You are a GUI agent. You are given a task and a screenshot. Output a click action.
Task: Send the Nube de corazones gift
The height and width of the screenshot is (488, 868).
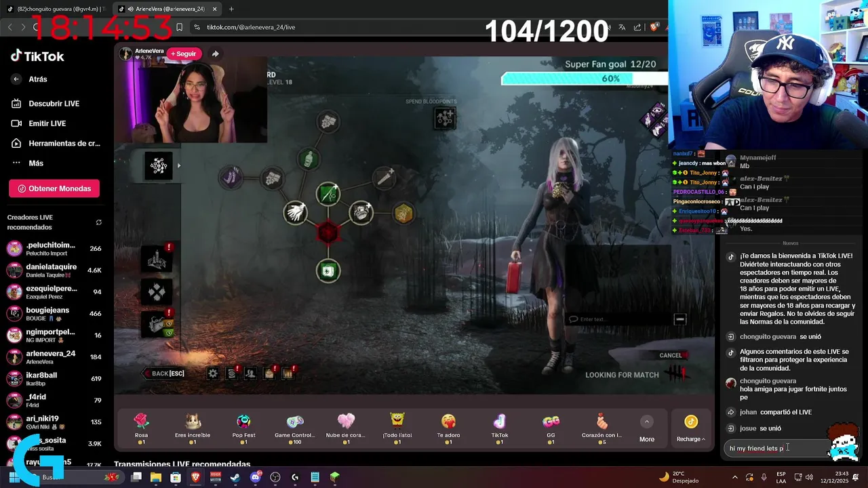(346, 429)
